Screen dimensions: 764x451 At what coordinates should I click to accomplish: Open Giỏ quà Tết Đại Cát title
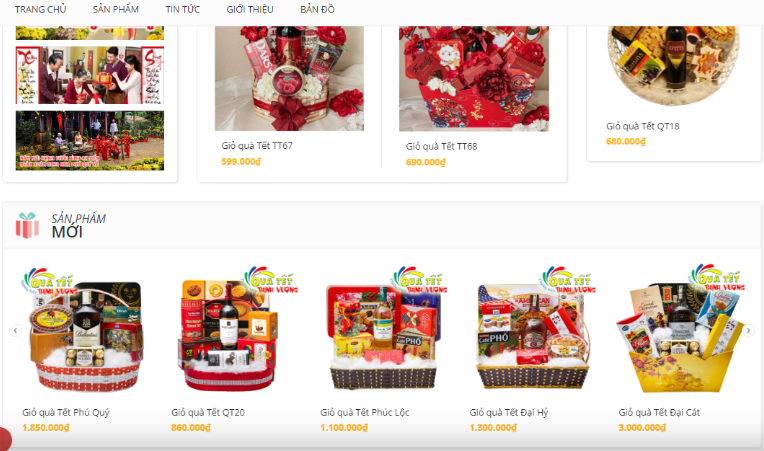click(x=659, y=413)
